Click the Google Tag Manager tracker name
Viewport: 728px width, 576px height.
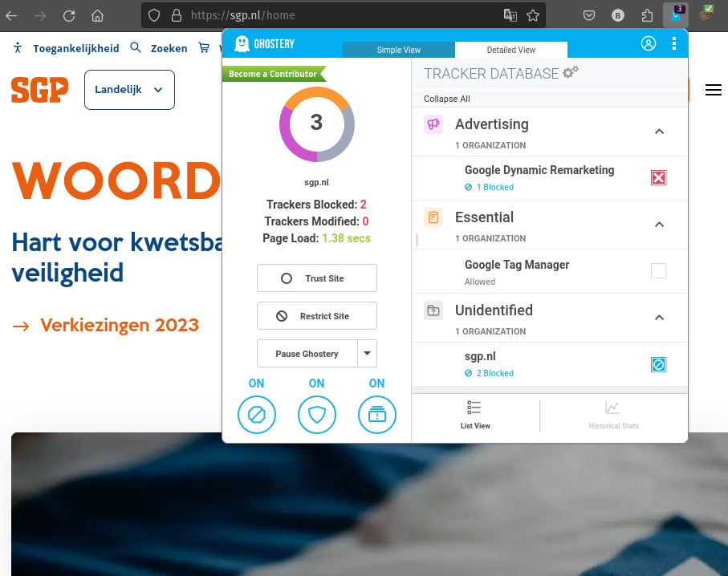517,265
